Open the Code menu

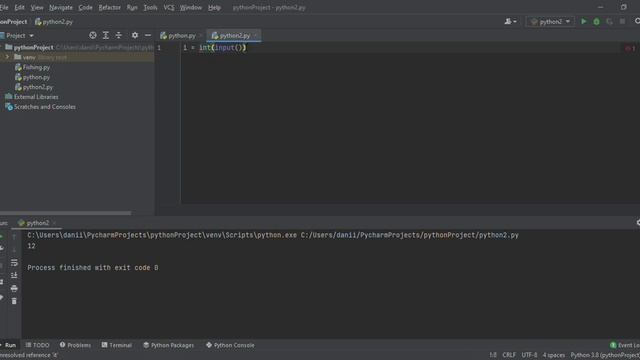(85, 7)
